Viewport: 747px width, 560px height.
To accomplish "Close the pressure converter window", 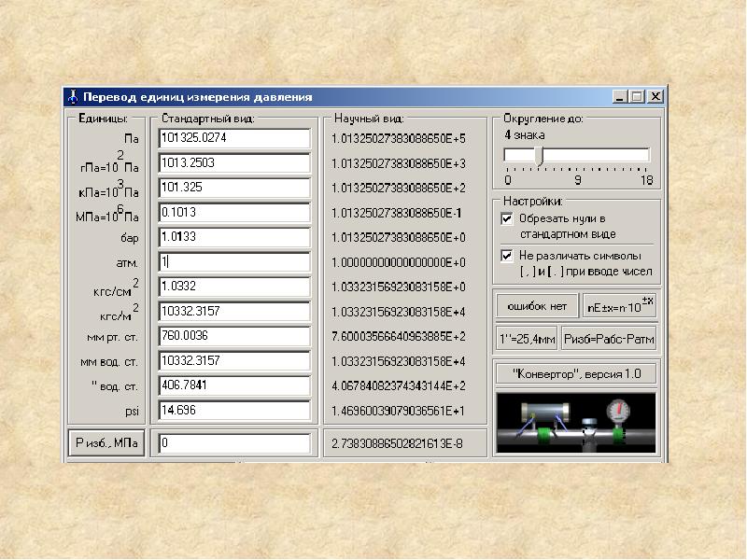I will point(655,97).
